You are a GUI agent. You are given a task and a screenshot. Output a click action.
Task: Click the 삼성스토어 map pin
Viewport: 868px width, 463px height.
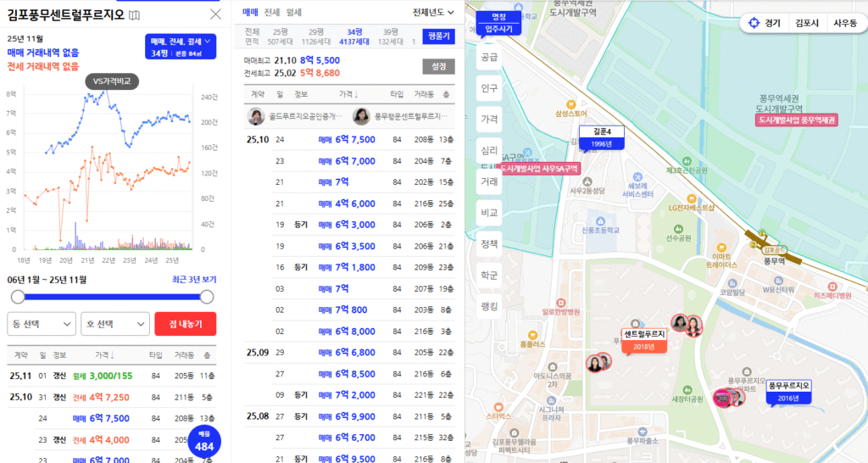[x=570, y=104]
